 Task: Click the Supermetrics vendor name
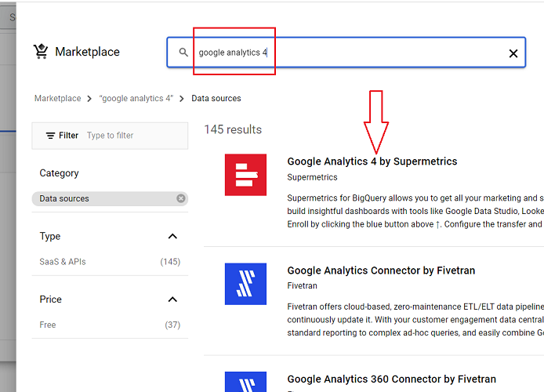pyautogui.click(x=312, y=177)
